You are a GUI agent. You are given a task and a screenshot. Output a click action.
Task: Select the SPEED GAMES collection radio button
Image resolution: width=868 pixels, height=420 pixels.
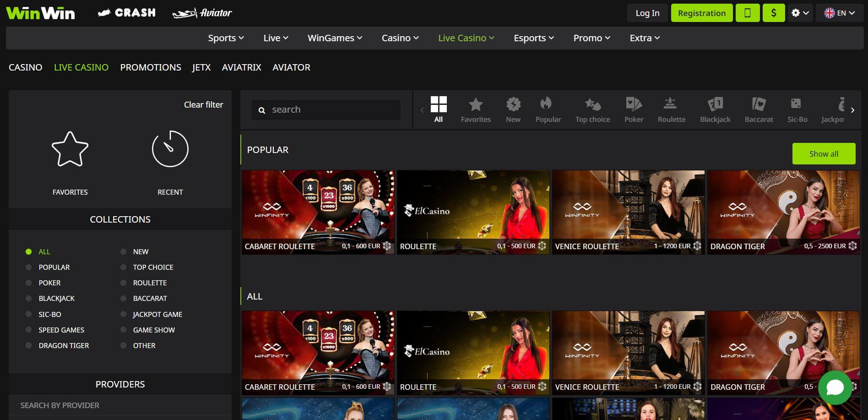(x=29, y=330)
